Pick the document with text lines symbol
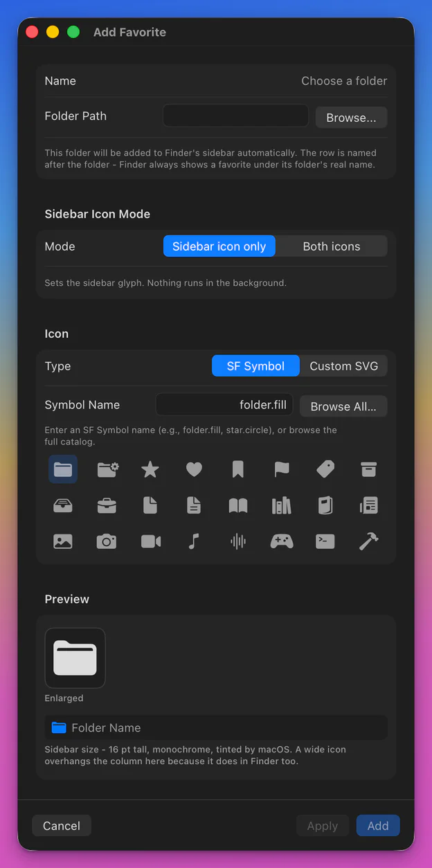This screenshot has width=432, height=868. tap(194, 505)
